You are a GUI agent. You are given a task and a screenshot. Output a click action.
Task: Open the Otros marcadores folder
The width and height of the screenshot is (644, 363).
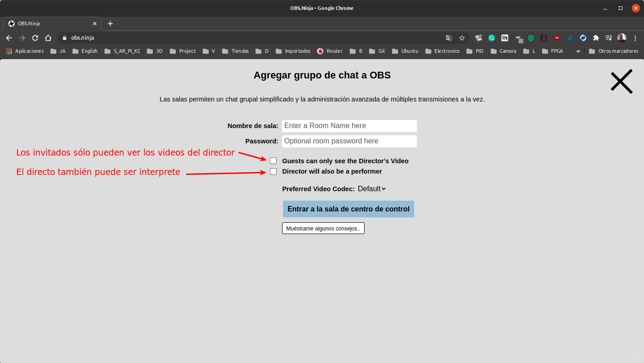coord(614,51)
